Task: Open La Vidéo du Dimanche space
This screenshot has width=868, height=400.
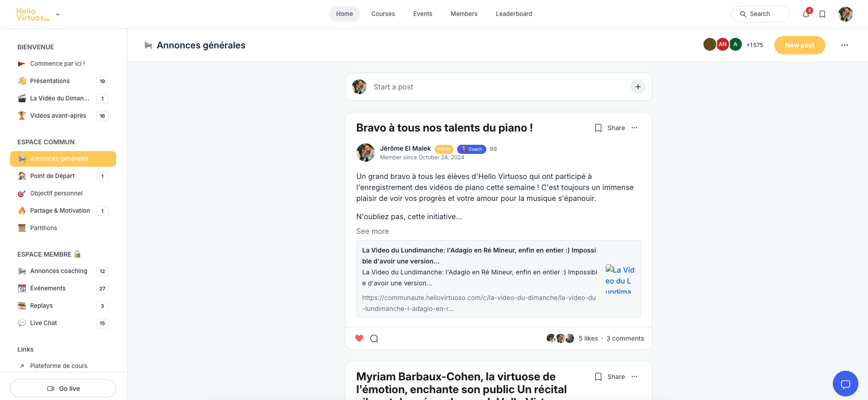Action: [x=63, y=98]
